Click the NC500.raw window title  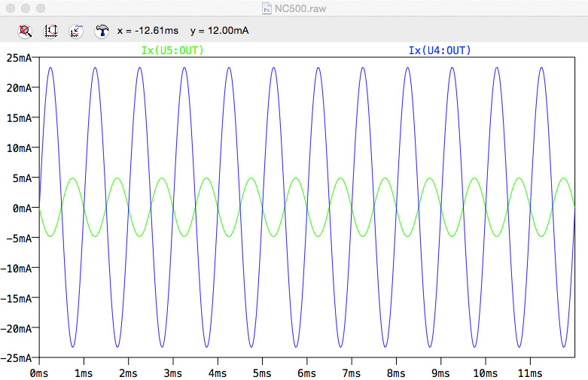tap(300, 8)
